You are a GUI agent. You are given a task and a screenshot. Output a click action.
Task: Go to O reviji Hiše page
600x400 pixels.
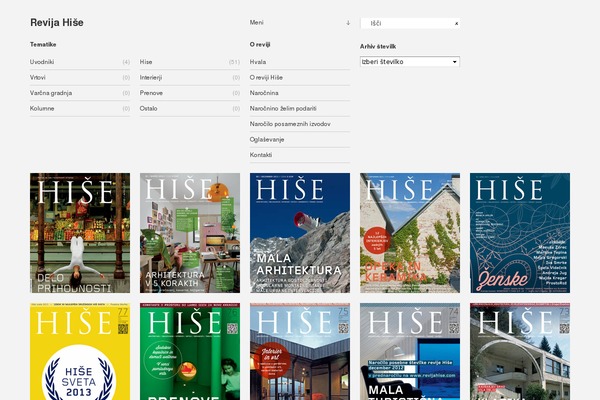coord(300,78)
